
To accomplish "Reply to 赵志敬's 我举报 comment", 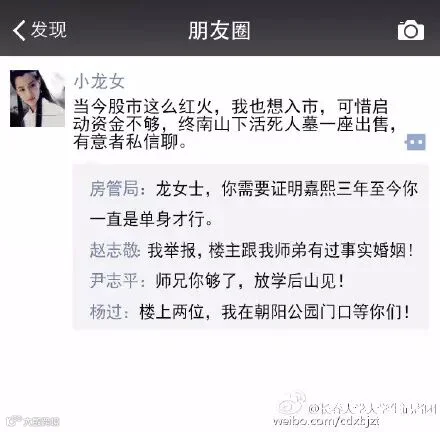I will [x=252, y=250].
